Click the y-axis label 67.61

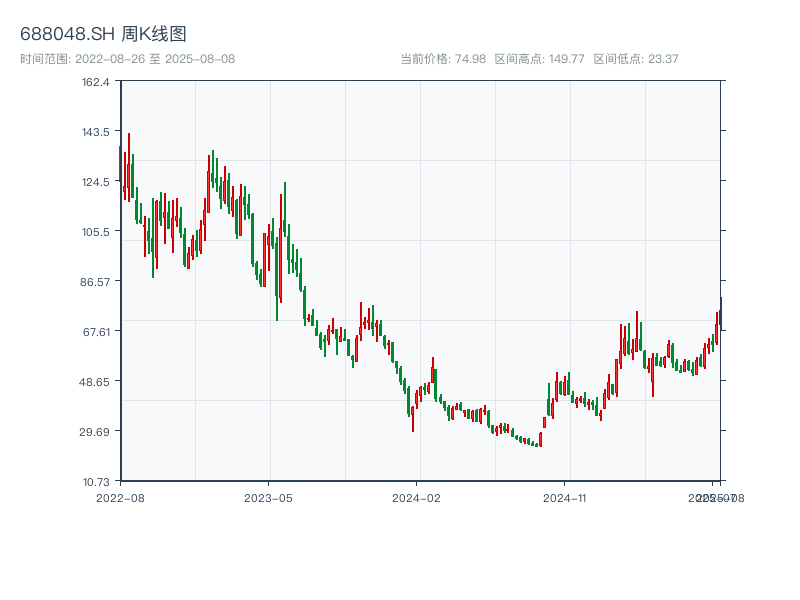(x=96, y=332)
